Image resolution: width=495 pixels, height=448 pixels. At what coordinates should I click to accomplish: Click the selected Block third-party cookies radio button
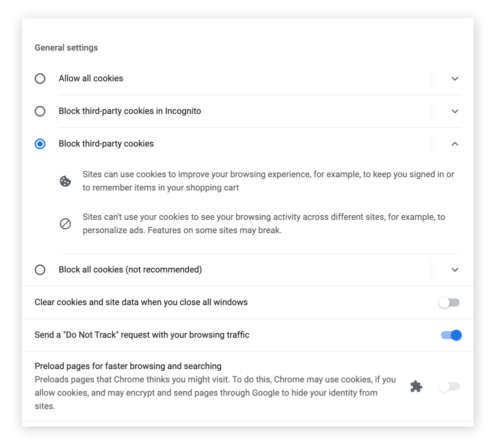40,144
